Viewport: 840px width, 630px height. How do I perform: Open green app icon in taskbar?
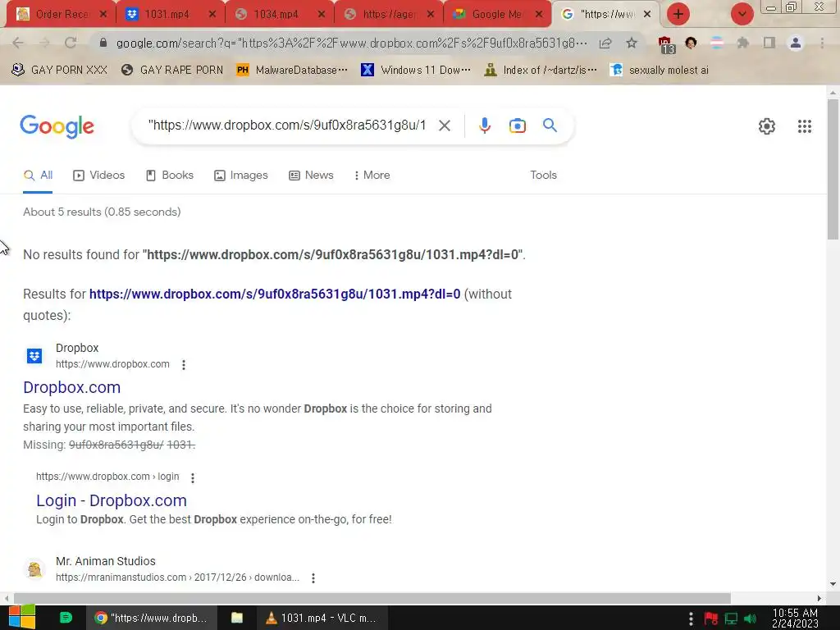tap(66, 618)
